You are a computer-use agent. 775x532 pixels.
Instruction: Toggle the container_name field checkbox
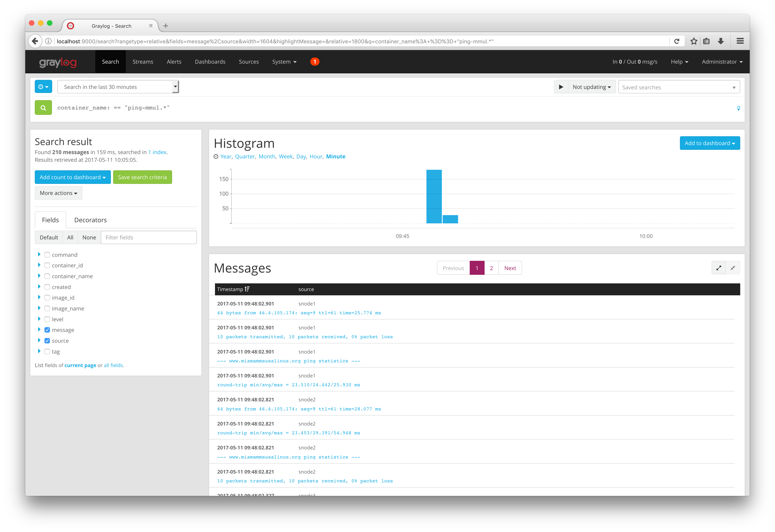47,276
